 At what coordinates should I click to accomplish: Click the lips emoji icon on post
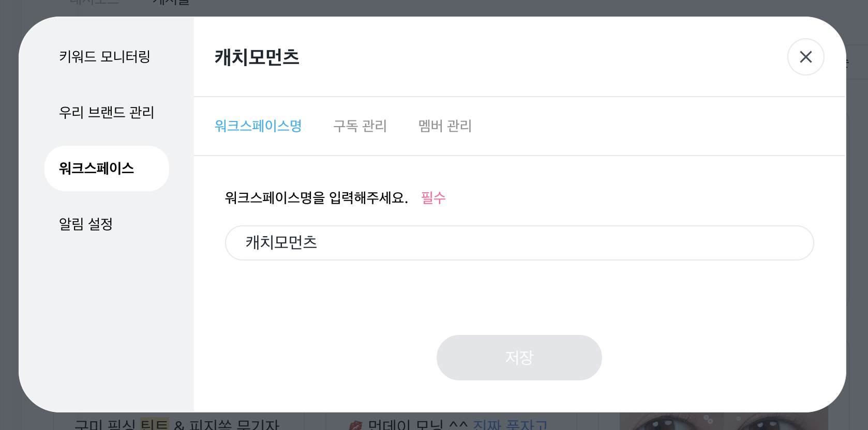(x=356, y=425)
